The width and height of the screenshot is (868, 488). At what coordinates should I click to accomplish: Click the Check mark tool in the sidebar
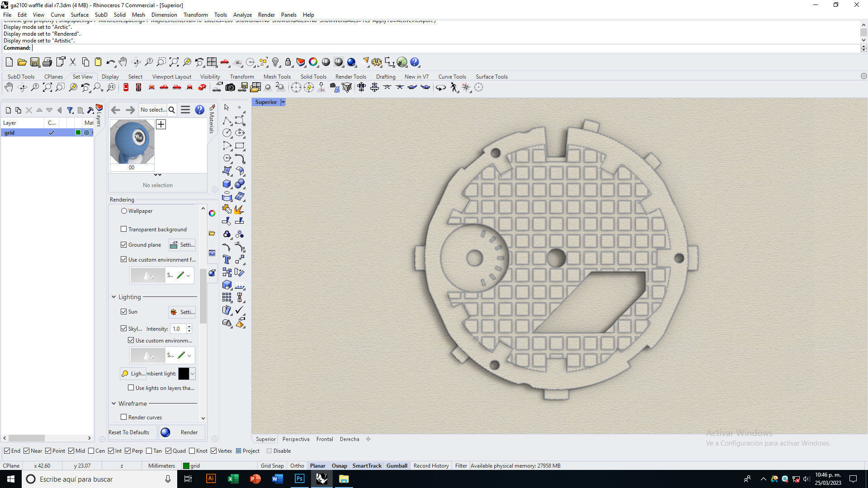point(240,310)
